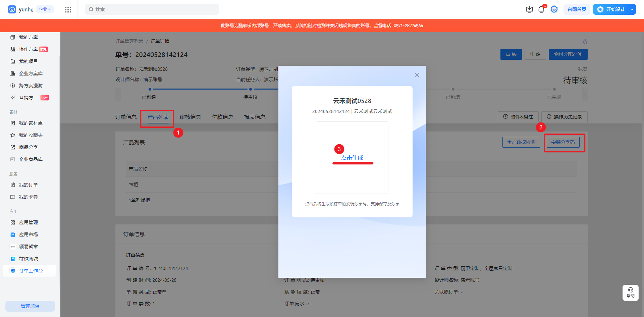Open the 帮助 headset help button
Viewport: 644px width, 317px height.
click(x=630, y=293)
